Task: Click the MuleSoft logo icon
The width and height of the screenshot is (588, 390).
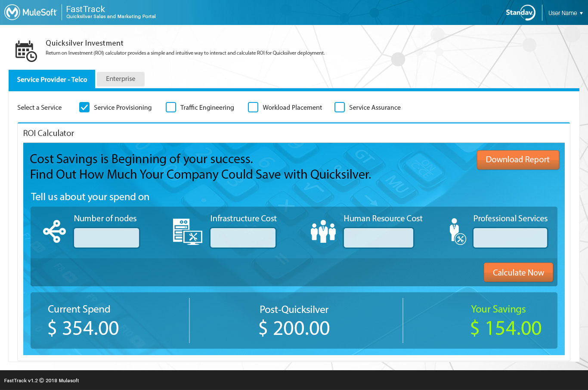Action: tap(12, 12)
